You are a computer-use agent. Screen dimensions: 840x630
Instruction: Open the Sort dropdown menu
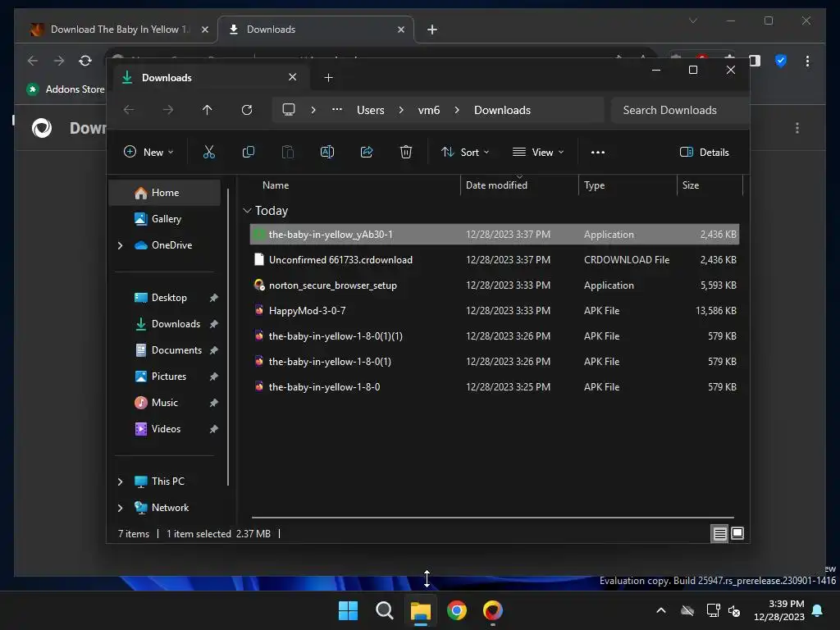(x=465, y=152)
